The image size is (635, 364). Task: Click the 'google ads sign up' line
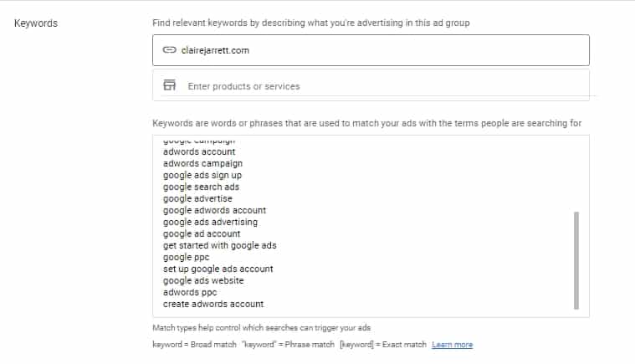[x=202, y=176]
